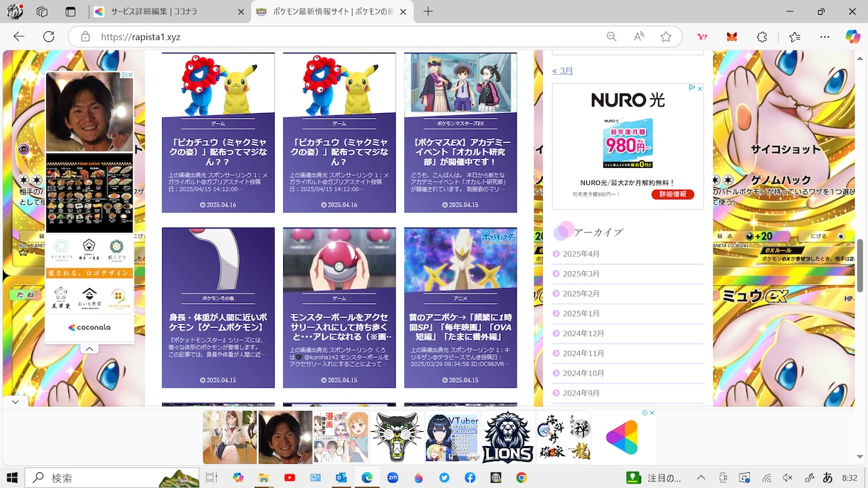Open the Yahoo extension icon
Screen dimensions: 868x488
702,36
